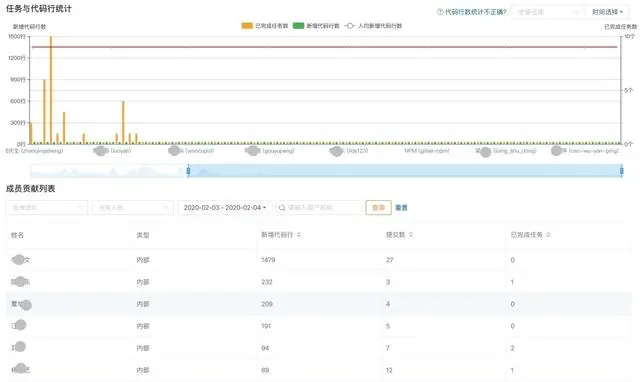The height and width of the screenshot is (382, 640).
Task: Open the first filter dropdown in member list
Action: (x=47, y=207)
